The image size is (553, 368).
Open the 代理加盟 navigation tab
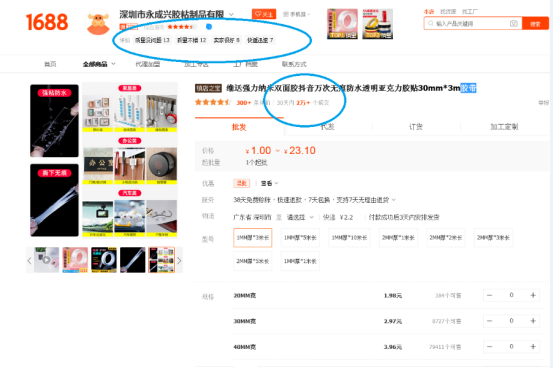(148, 64)
